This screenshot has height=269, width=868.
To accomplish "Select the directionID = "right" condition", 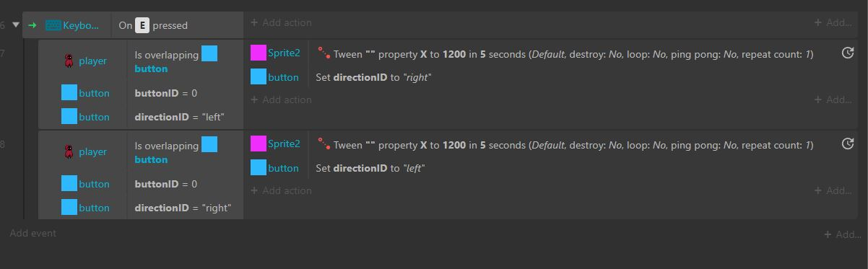I will pyautogui.click(x=183, y=208).
